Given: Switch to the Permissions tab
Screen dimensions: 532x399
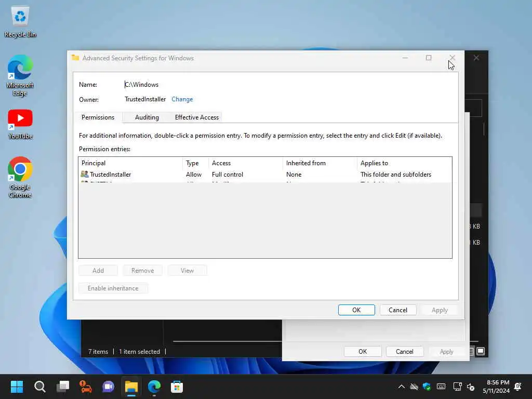Looking at the screenshot, I should [x=98, y=117].
